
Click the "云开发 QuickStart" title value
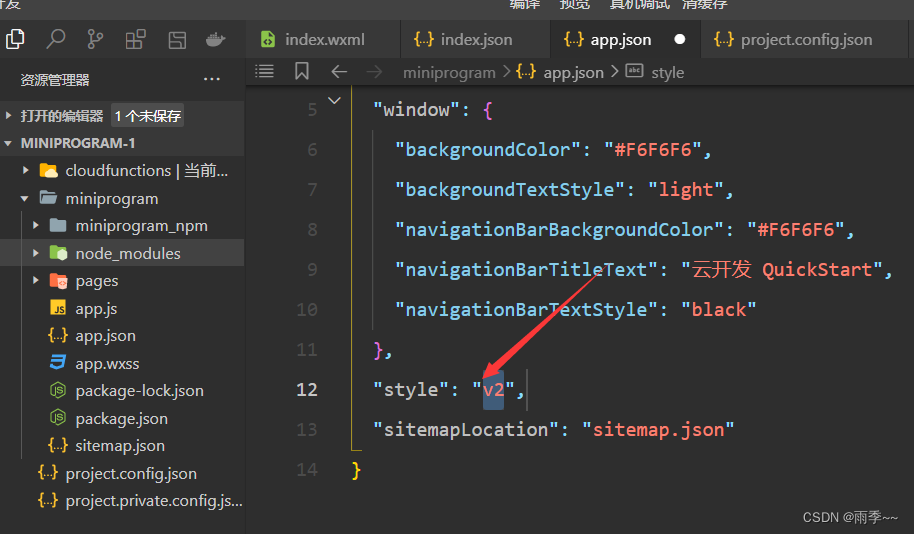click(782, 269)
